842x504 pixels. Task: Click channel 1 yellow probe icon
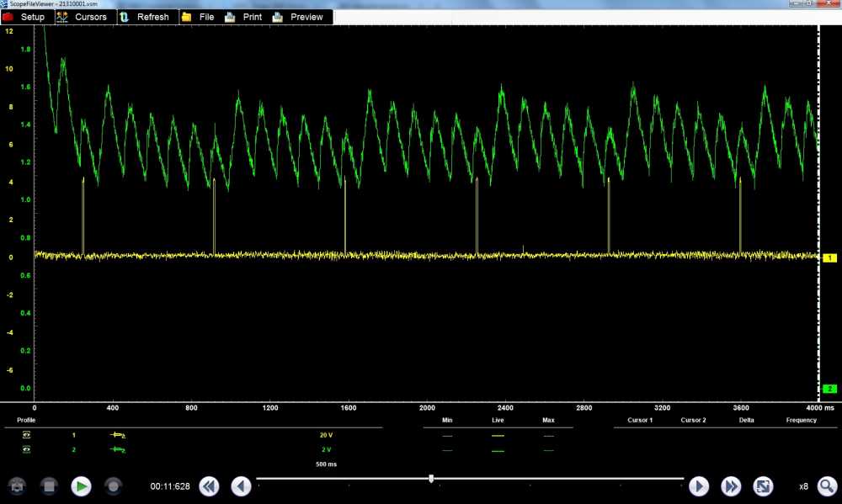[x=118, y=435]
